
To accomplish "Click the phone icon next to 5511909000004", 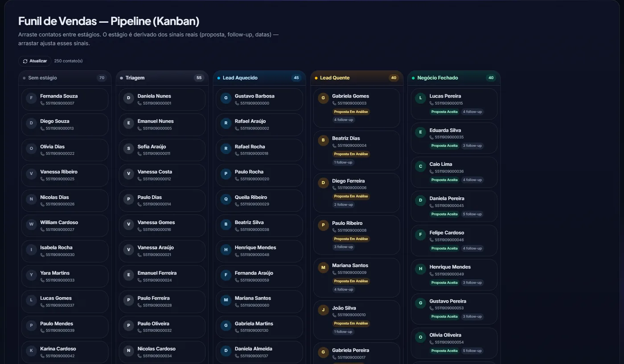I will (334, 146).
